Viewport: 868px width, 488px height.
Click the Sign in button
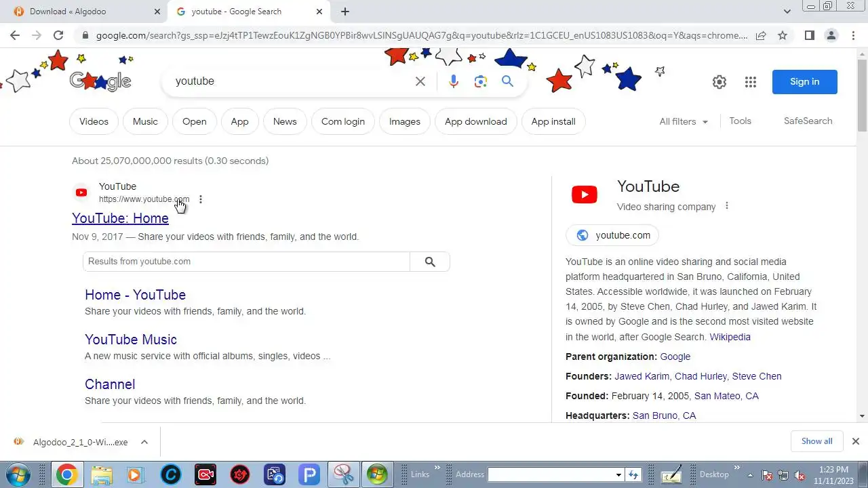[x=805, y=81]
